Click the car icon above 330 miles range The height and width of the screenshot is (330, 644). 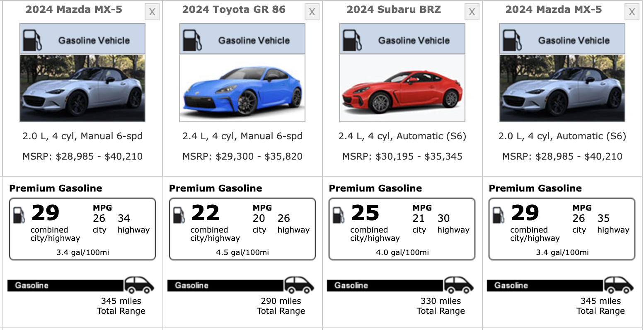click(x=459, y=285)
